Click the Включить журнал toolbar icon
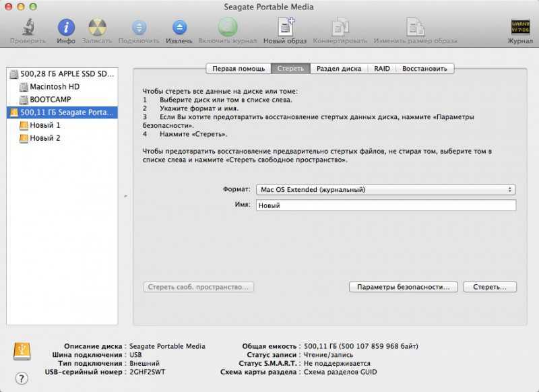This screenshot has height=392, width=539. [x=228, y=27]
